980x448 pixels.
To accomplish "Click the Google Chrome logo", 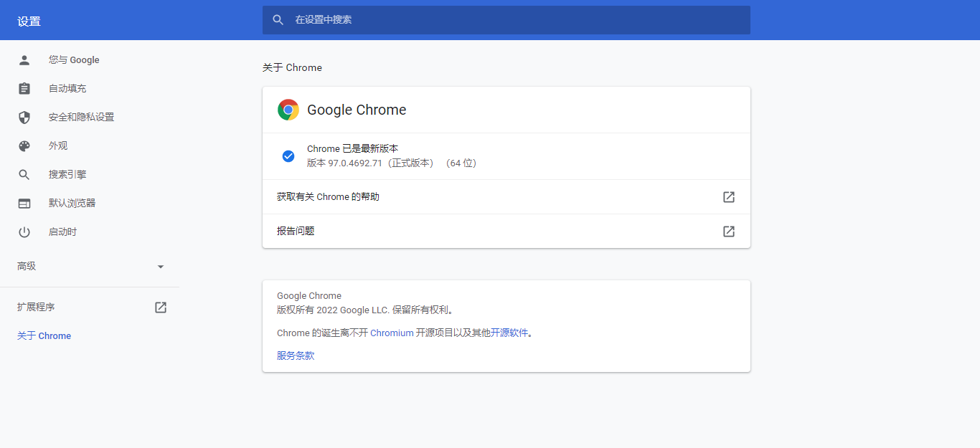I will tap(288, 110).
